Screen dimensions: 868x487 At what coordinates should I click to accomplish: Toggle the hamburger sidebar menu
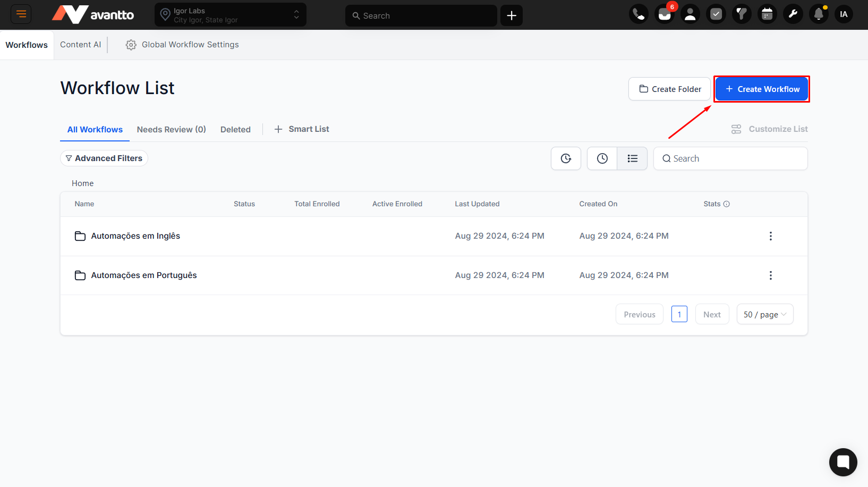(21, 14)
